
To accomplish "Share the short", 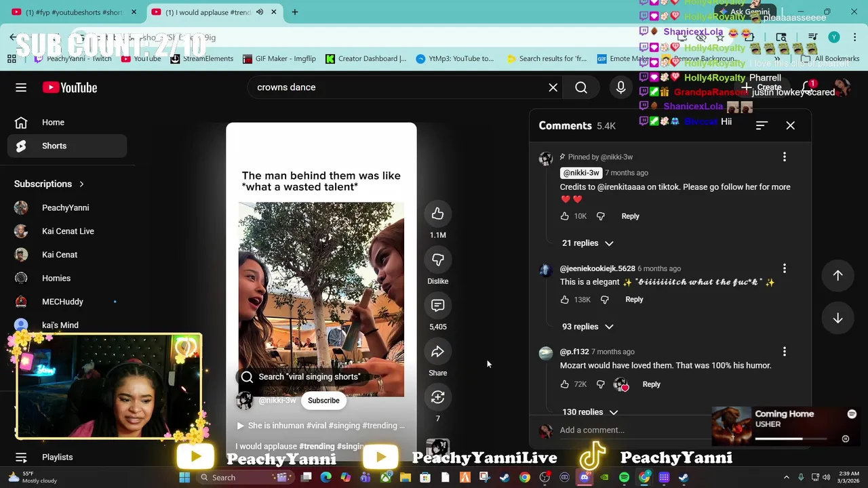I will (437, 352).
